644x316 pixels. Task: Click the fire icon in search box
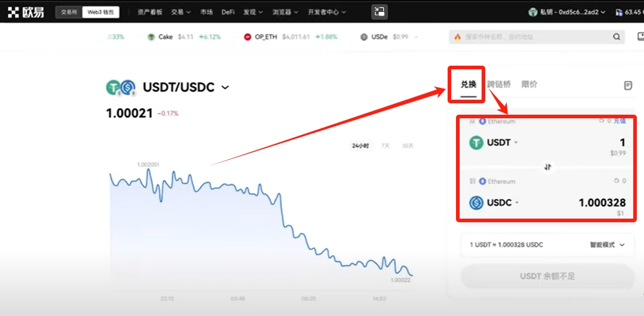458,37
